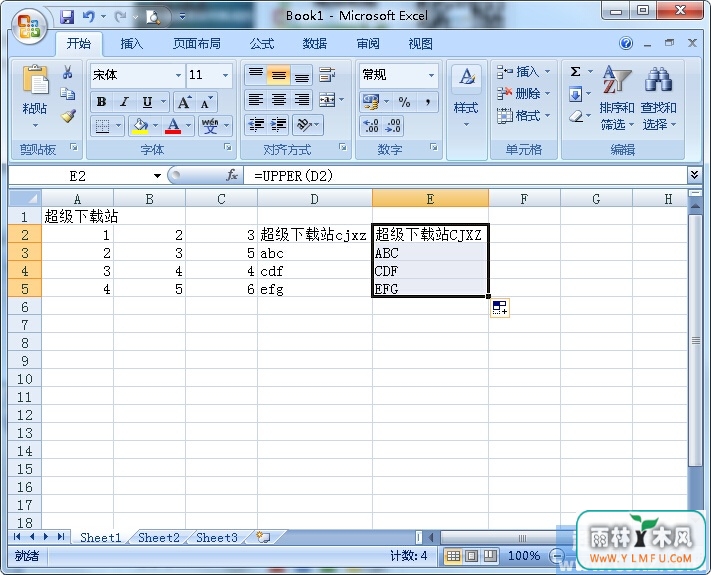The height and width of the screenshot is (575, 711).
Task: Open the Sheet2 worksheet tab
Action: [159, 537]
